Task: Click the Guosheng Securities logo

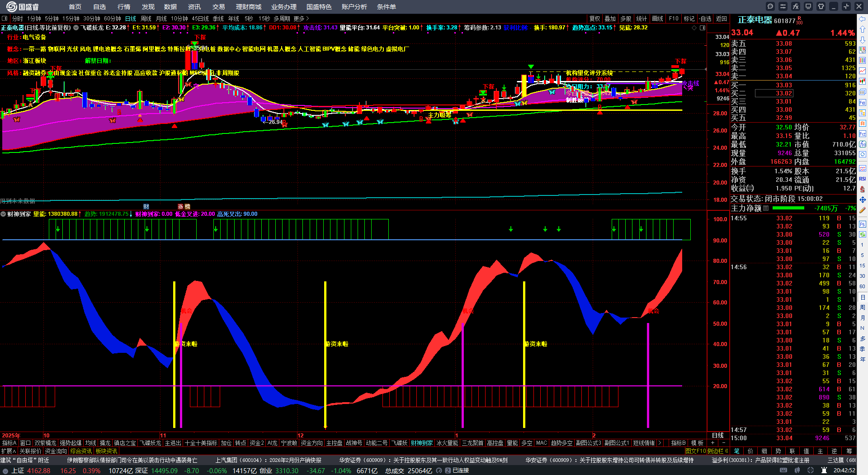Action: click(x=23, y=7)
